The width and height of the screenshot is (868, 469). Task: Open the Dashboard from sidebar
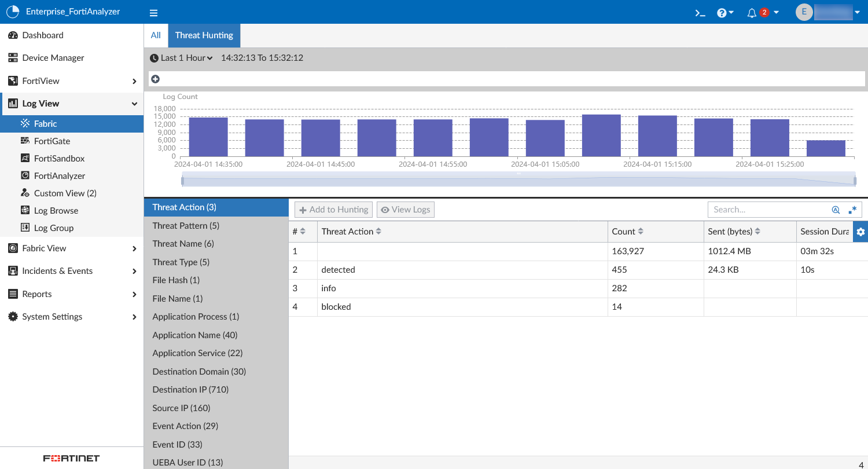[43, 35]
